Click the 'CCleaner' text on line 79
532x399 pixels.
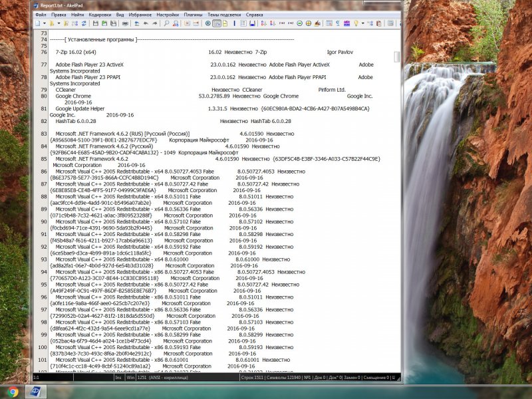tap(65, 90)
